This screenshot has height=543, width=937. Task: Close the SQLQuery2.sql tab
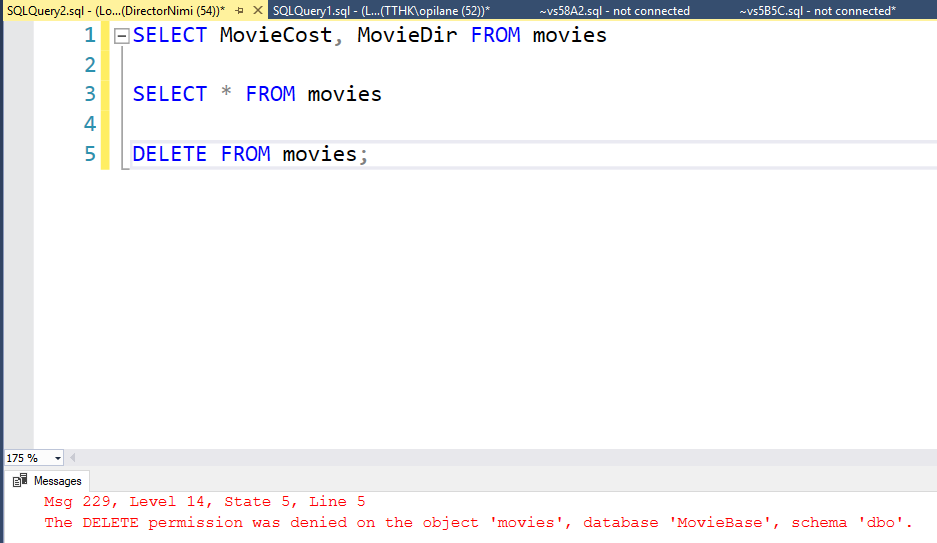coord(257,10)
